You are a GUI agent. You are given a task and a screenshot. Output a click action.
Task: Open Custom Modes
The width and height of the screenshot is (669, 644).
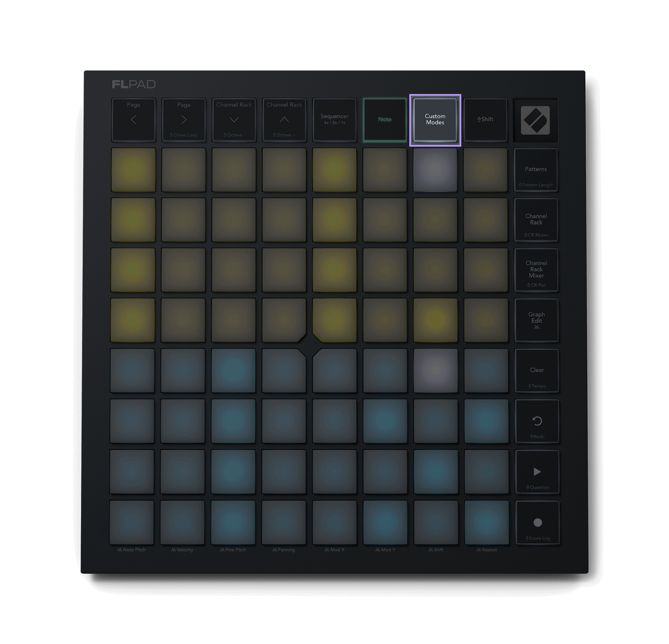pyautogui.click(x=435, y=120)
